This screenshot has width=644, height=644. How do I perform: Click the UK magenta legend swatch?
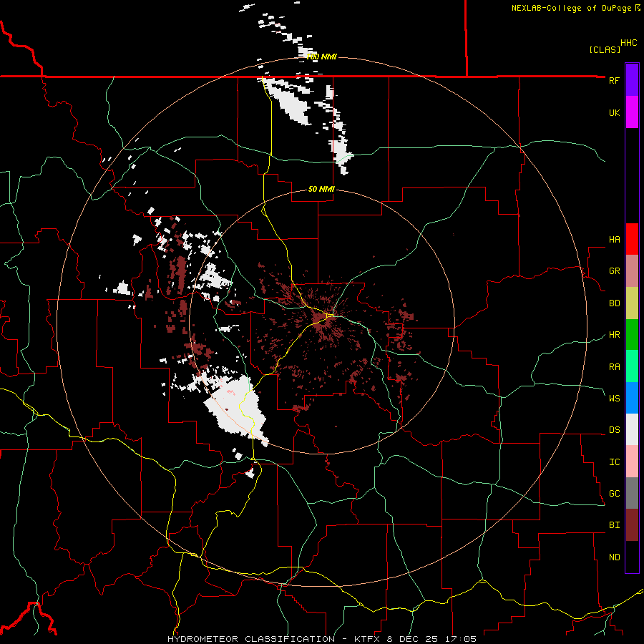click(x=632, y=112)
